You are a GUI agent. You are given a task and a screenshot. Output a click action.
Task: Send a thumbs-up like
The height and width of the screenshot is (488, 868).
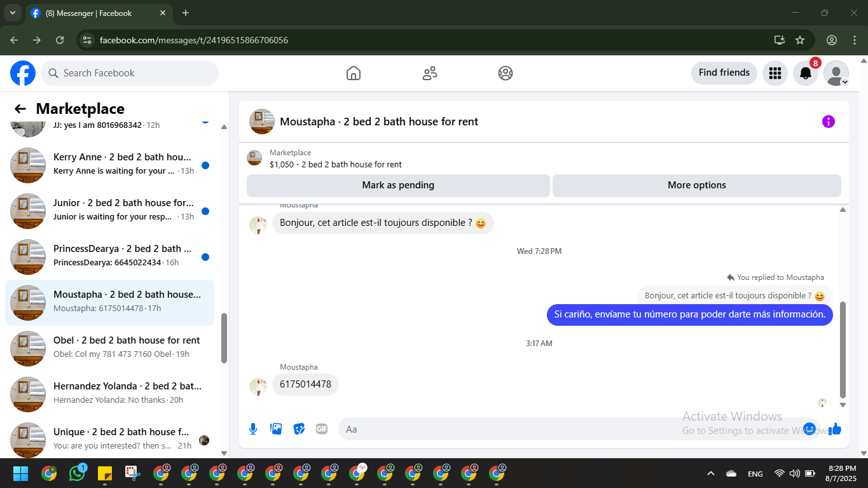835,429
